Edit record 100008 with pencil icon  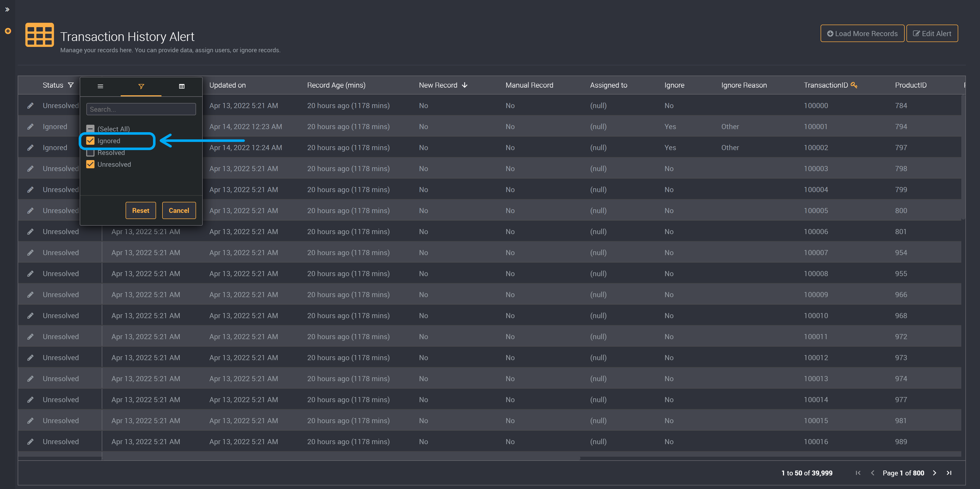[x=30, y=274]
